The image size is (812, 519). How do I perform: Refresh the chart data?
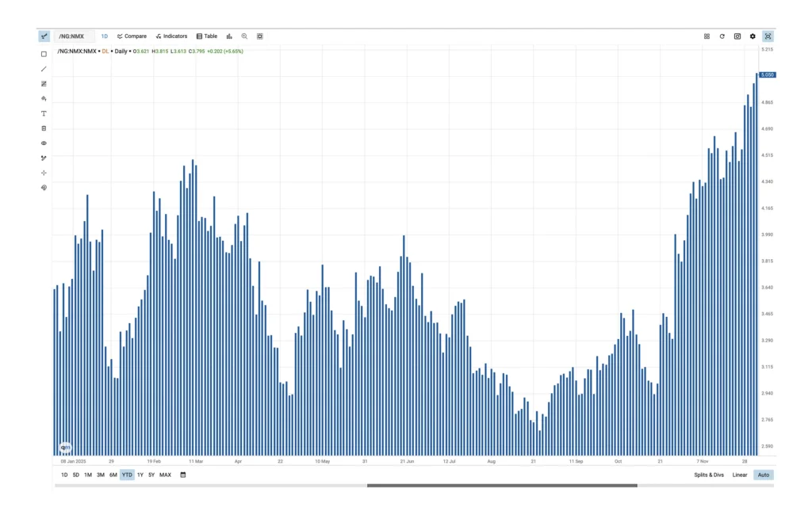click(x=722, y=36)
